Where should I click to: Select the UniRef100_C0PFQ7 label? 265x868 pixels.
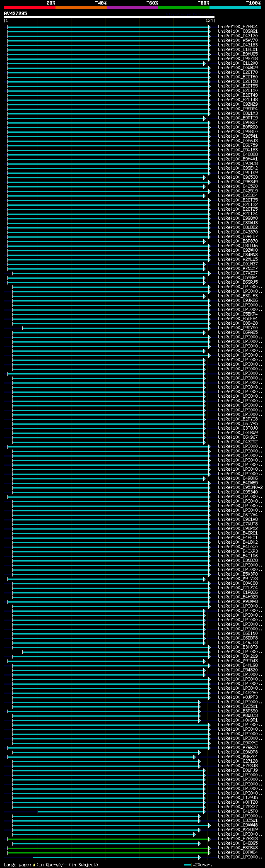coord(238,237)
